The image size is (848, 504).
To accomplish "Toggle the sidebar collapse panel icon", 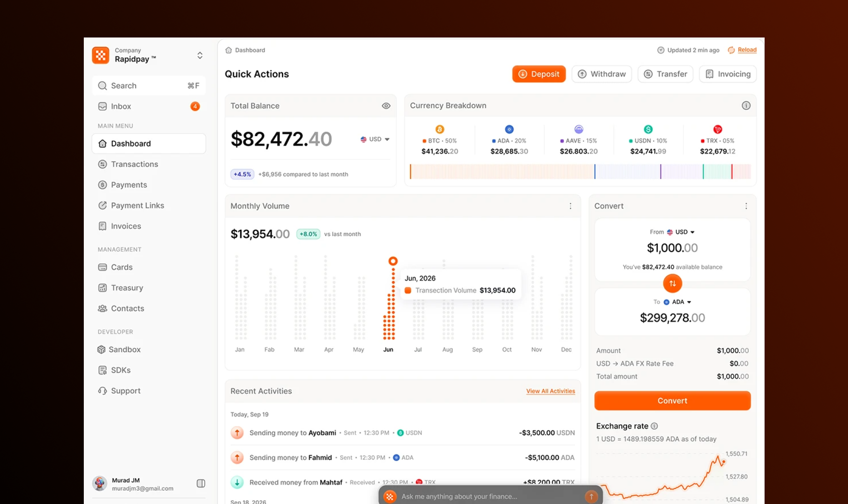I will [201, 483].
